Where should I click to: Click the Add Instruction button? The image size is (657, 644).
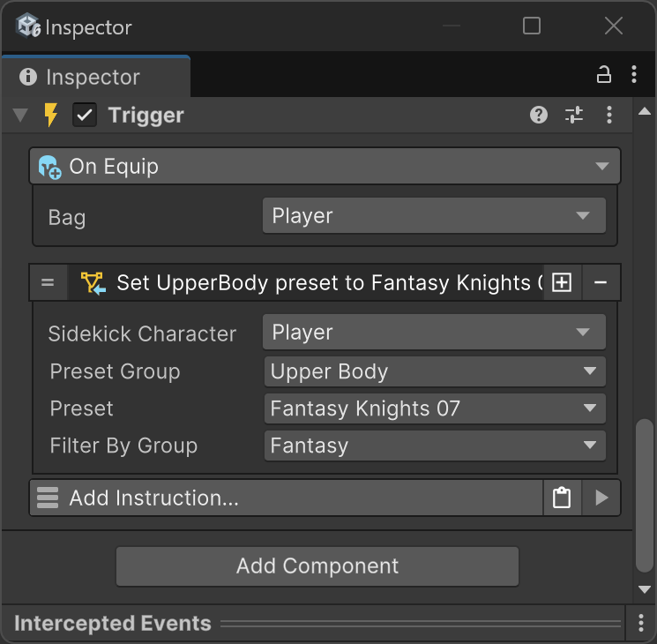pos(287,498)
